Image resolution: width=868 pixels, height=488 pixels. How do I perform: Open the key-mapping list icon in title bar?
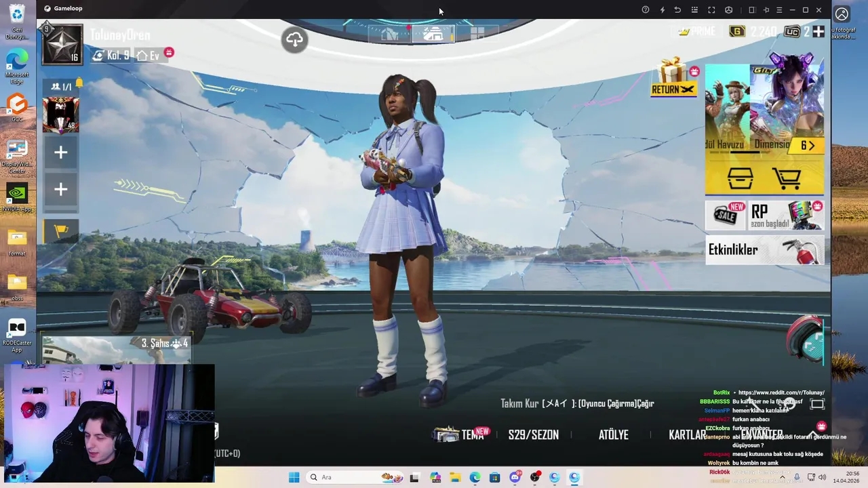pos(694,9)
